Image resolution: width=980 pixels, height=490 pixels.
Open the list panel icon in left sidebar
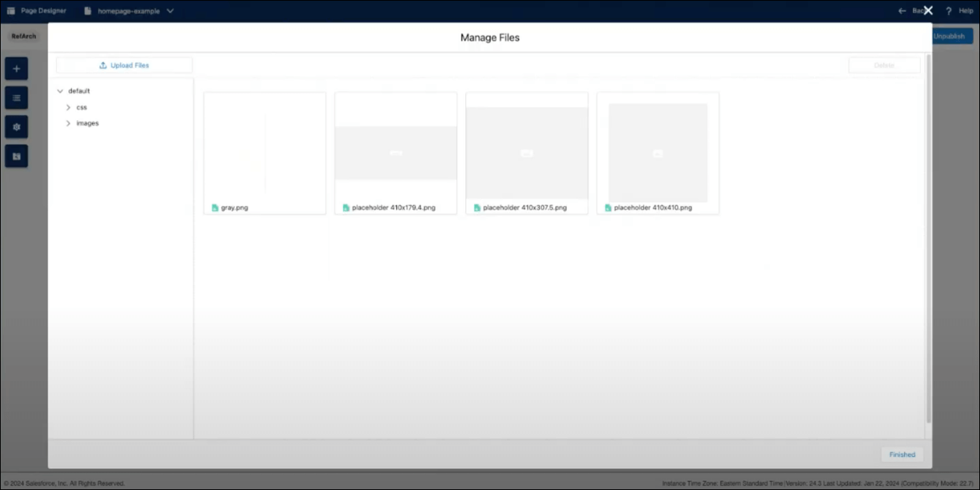tap(16, 97)
